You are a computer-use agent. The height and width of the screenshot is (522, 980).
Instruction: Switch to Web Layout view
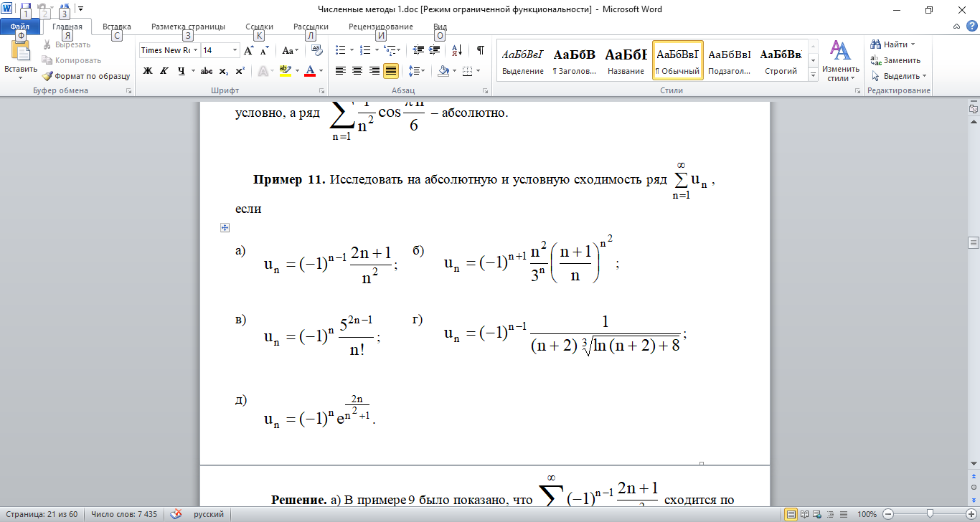click(817, 514)
